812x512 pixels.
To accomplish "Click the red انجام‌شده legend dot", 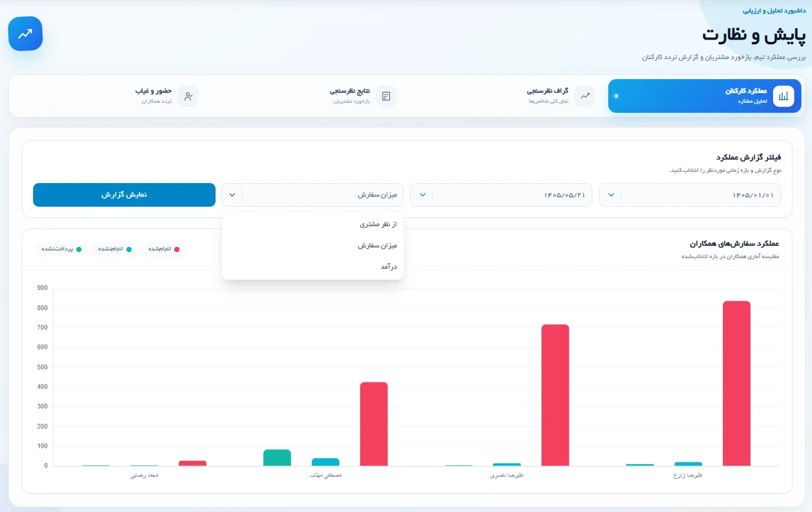I will click(177, 249).
